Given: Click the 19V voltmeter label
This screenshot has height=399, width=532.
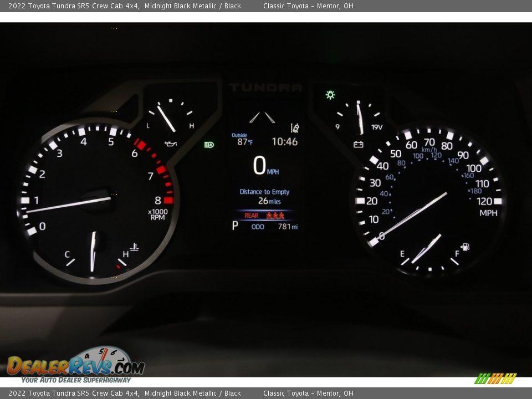Looking at the screenshot, I should pyautogui.click(x=377, y=127).
